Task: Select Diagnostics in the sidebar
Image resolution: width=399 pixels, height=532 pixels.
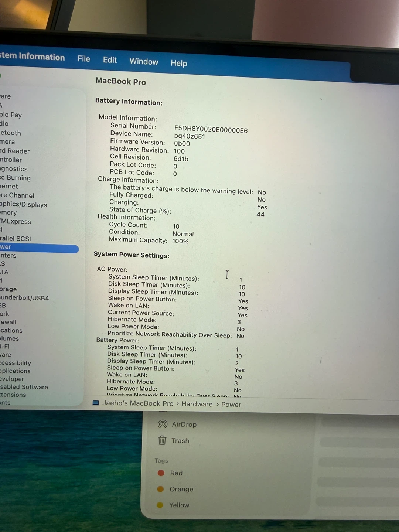Action: 14,169
